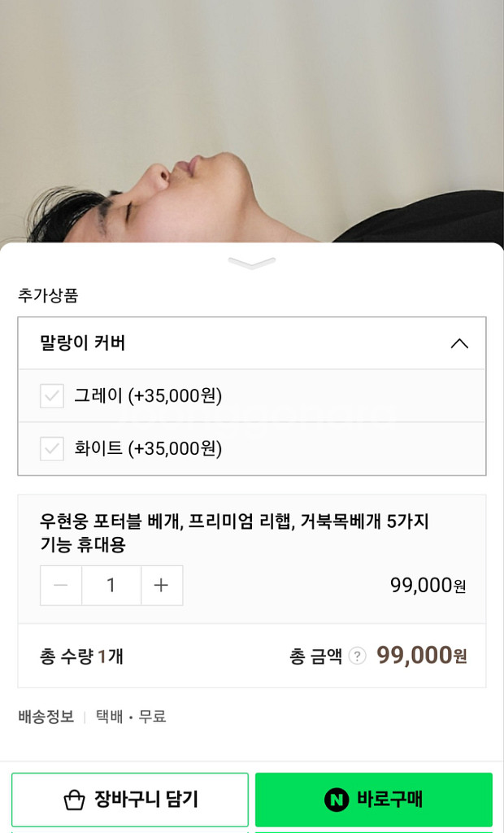Tap the minus icon to decrease quantity
Screen dimensions: 504x833
coord(61,585)
